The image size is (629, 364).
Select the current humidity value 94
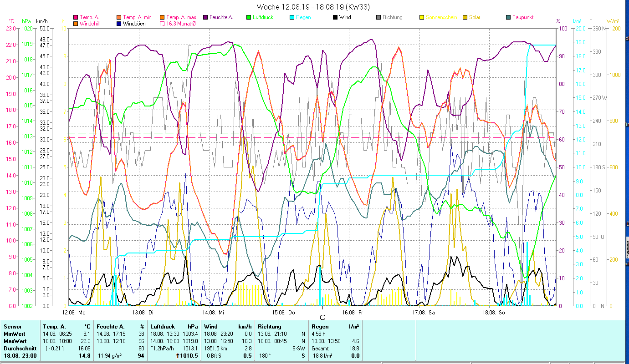click(141, 356)
